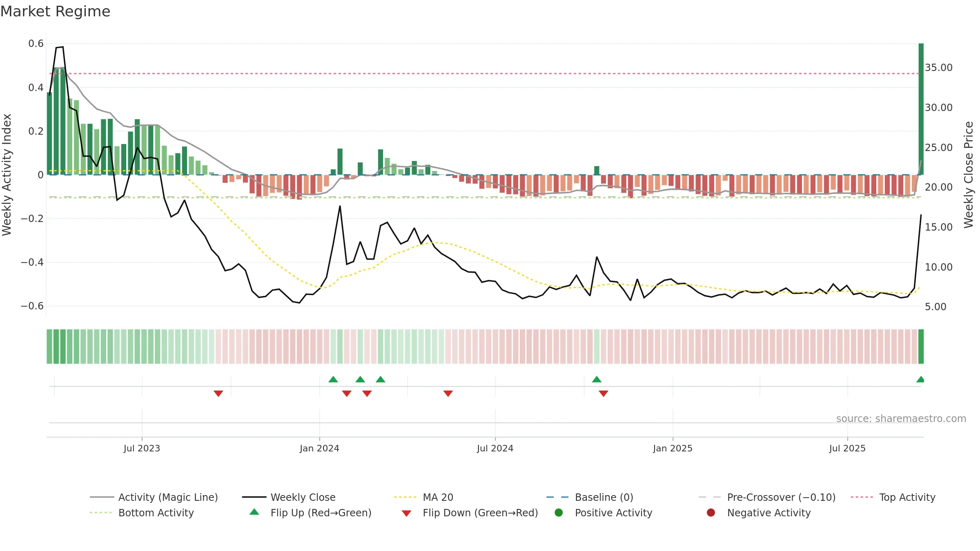Click the Positive Activity legend green circle
This screenshot has height=551, width=980.
pyautogui.click(x=559, y=512)
